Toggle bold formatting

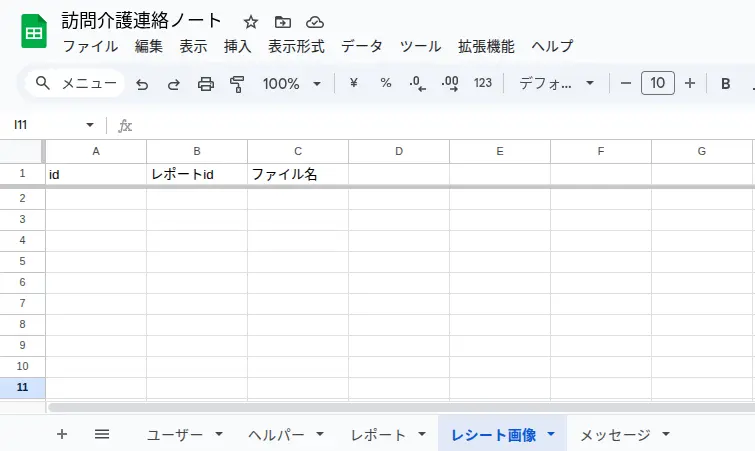tap(725, 84)
